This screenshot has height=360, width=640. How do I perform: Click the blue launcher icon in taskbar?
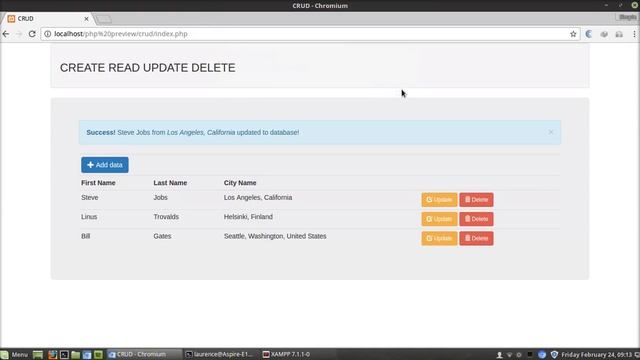pos(87,355)
